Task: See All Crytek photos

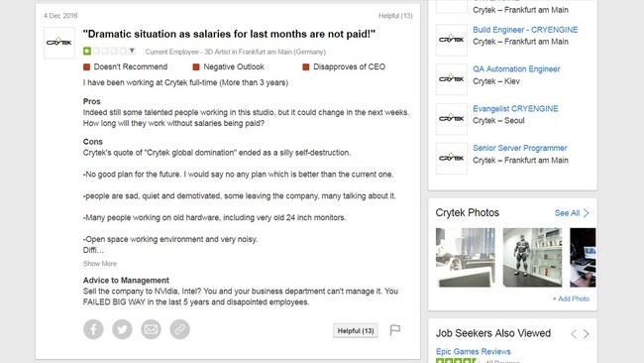Action: (572, 213)
